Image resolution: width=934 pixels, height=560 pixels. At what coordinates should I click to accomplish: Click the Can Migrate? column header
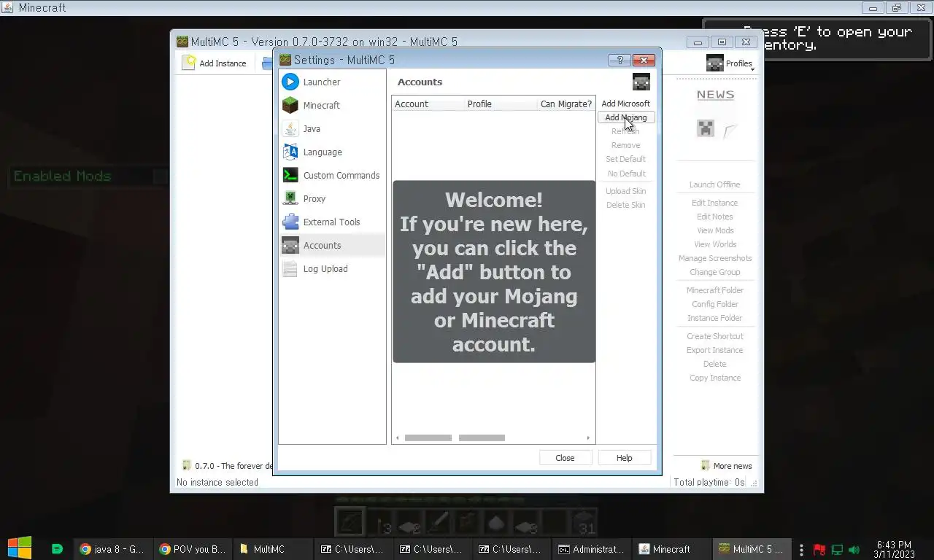[566, 104]
